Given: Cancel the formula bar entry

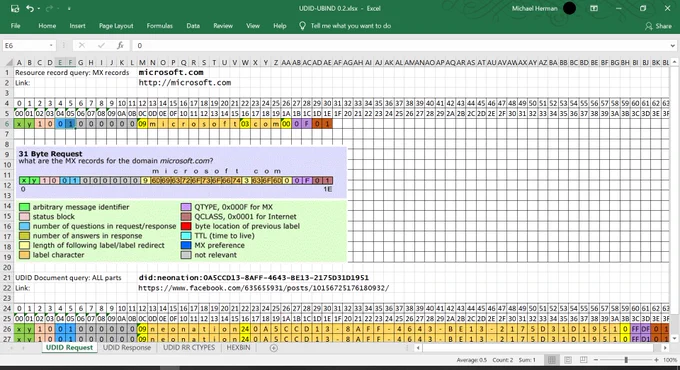Looking at the screenshot, I should point(82,46).
